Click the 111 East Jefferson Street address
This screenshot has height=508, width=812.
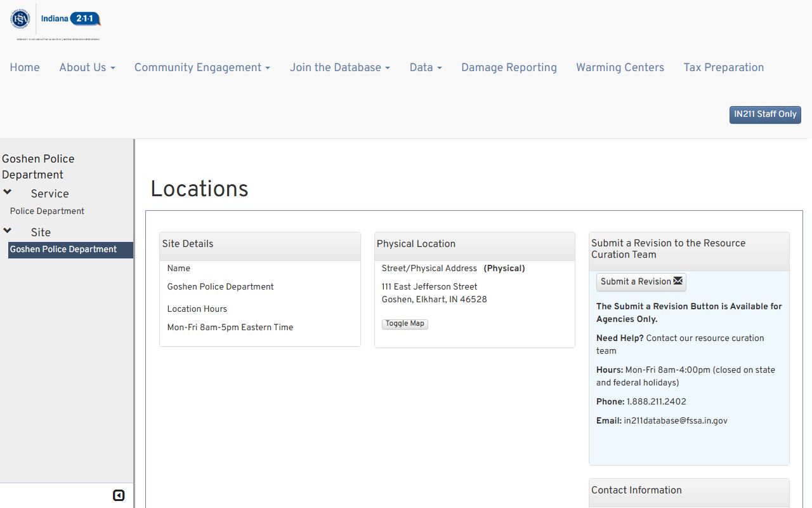coord(429,287)
